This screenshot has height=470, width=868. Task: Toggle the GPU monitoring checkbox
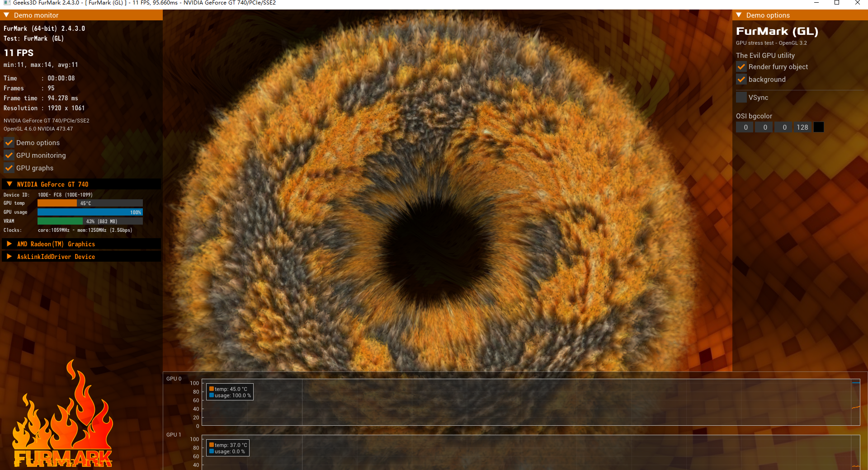coord(9,155)
